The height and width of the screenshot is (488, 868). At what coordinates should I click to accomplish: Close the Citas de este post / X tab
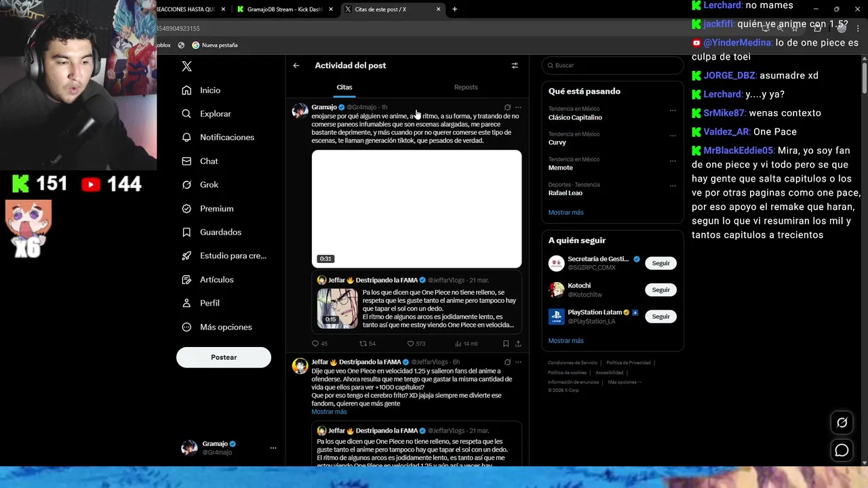439,9
